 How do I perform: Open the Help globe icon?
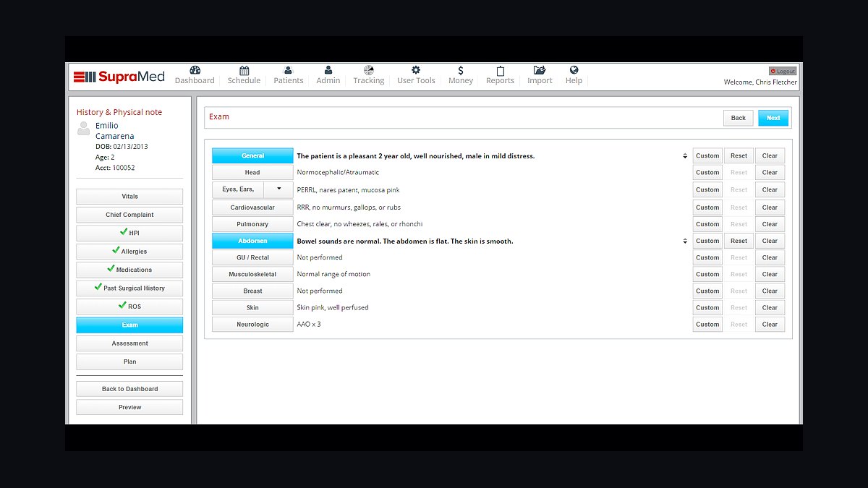[x=574, y=70]
